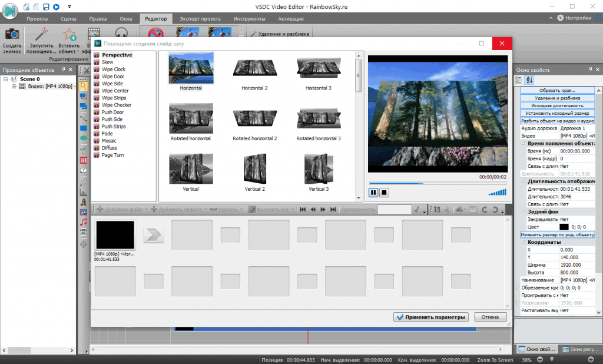This screenshot has height=364, width=603.
Task: Collapse the Scene 0 tree node
Action: point(6,79)
